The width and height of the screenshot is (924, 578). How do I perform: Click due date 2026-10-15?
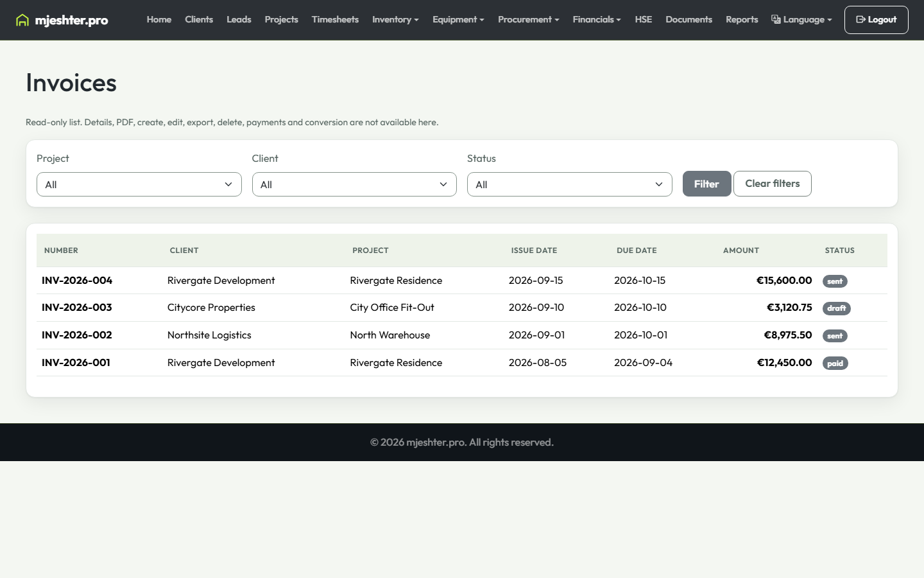[640, 281]
